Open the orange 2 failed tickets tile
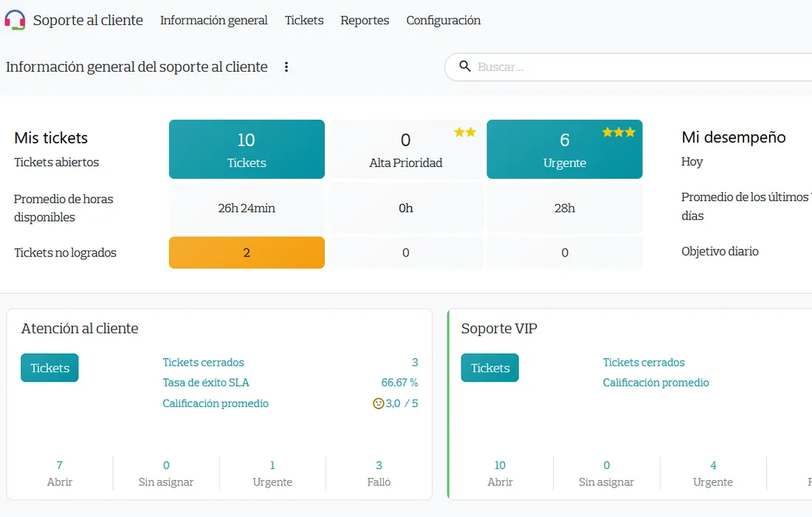 coord(247,253)
